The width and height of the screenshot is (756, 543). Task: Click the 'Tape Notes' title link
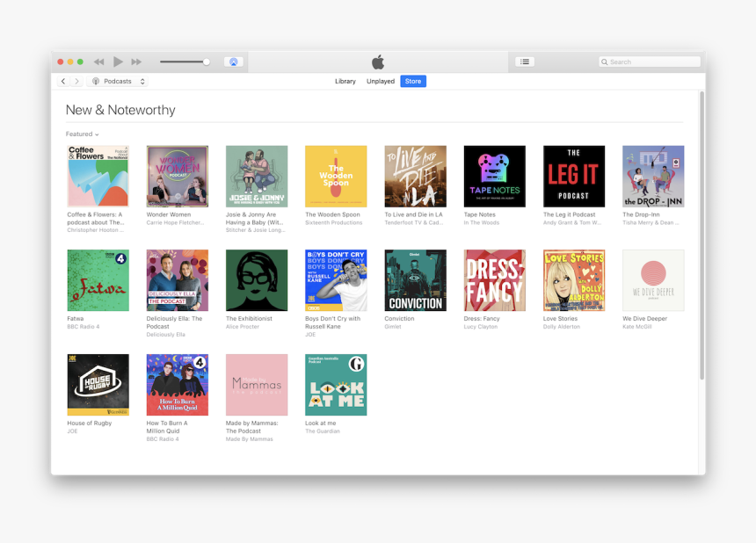tap(480, 215)
